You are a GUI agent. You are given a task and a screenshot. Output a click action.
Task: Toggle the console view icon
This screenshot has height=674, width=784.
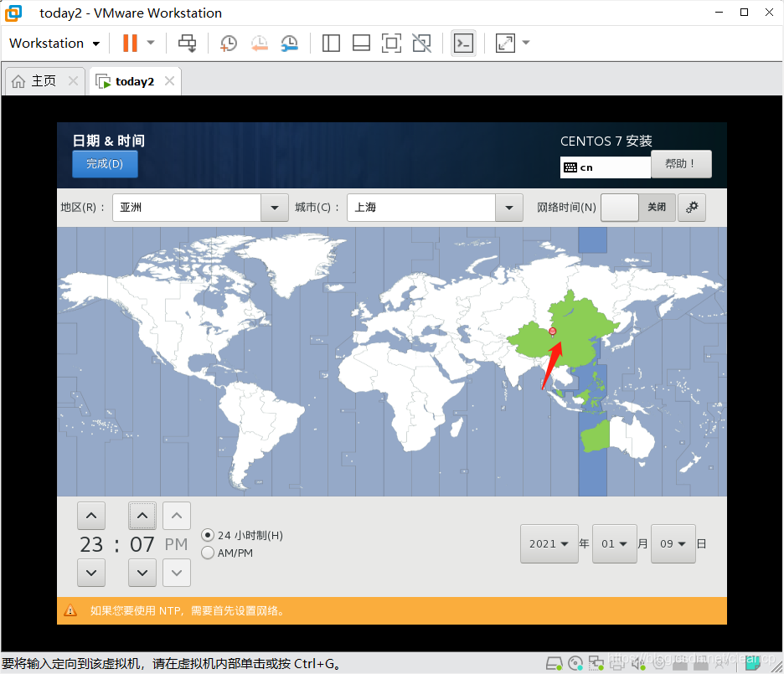point(463,43)
